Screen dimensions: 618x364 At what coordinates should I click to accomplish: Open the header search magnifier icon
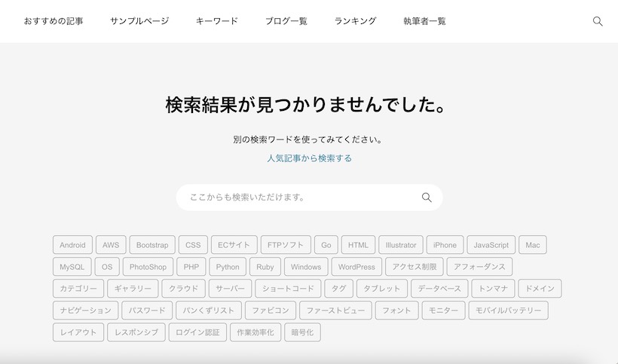coord(598,21)
